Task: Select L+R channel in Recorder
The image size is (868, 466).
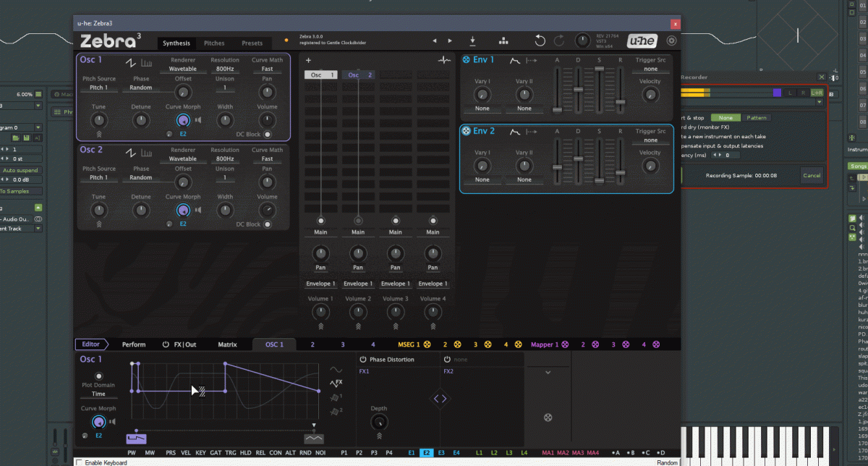Action: pos(816,93)
